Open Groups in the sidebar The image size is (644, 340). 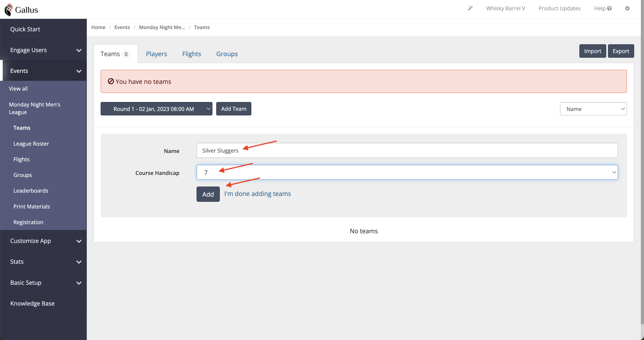(x=23, y=175)
